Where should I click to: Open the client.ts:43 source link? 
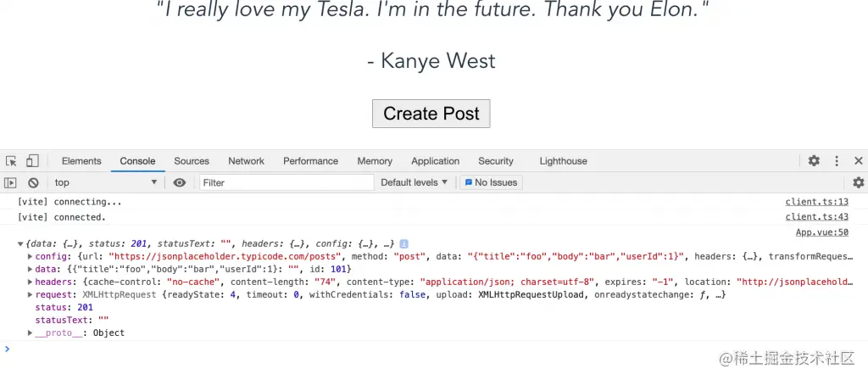[816, 217]
